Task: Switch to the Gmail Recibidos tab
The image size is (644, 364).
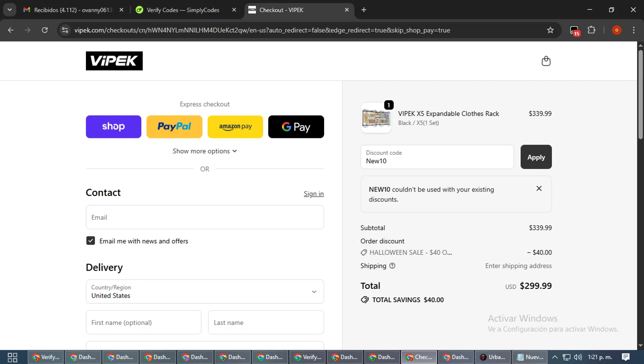Action: (x=73, y=10)
